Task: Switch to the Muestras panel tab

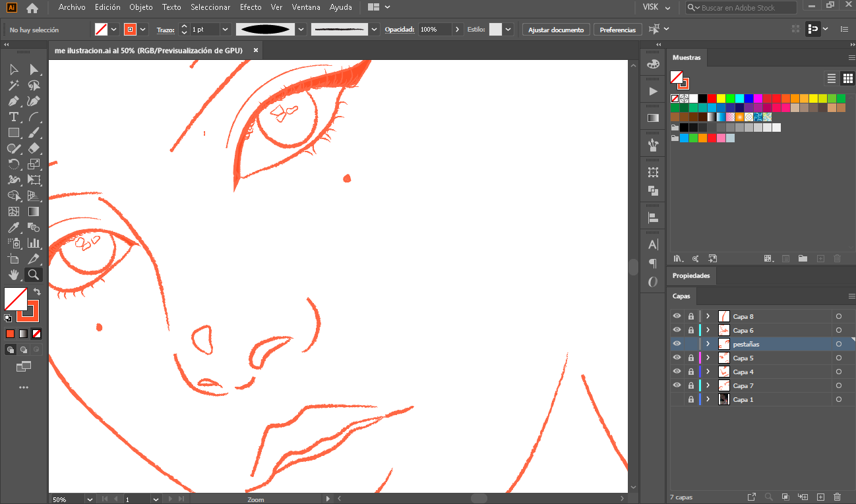Action: 687,58
